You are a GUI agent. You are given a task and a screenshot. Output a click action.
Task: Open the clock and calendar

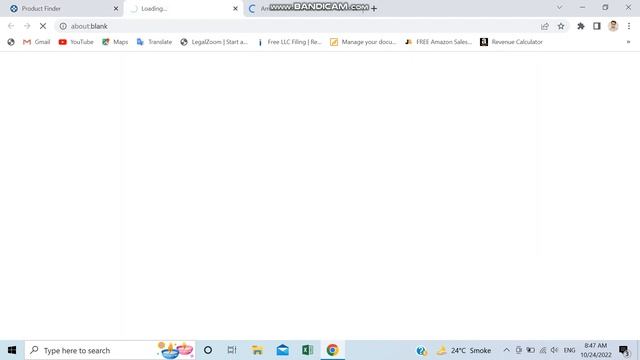click(x=596, y=350)
